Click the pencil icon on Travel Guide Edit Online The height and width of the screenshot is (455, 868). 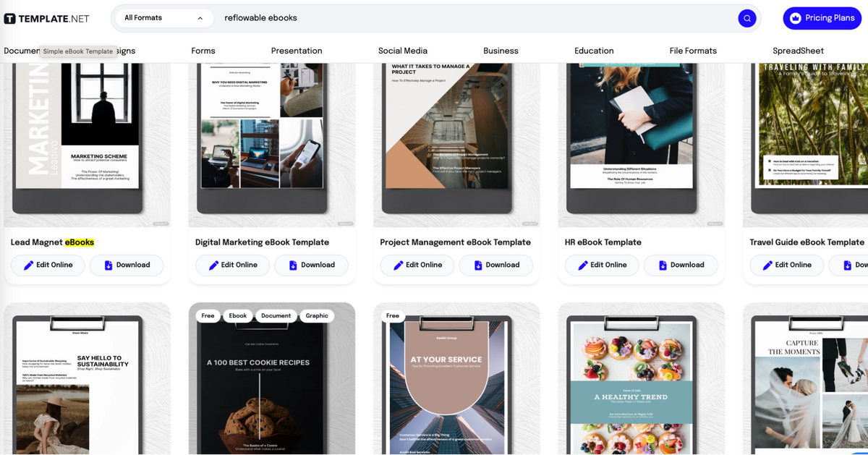[x=768, y=265]
